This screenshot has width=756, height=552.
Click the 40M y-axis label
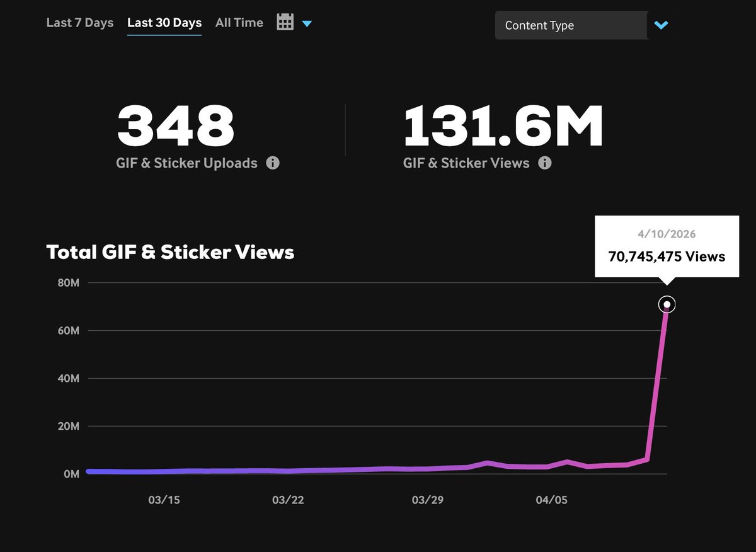coord(67,379)
